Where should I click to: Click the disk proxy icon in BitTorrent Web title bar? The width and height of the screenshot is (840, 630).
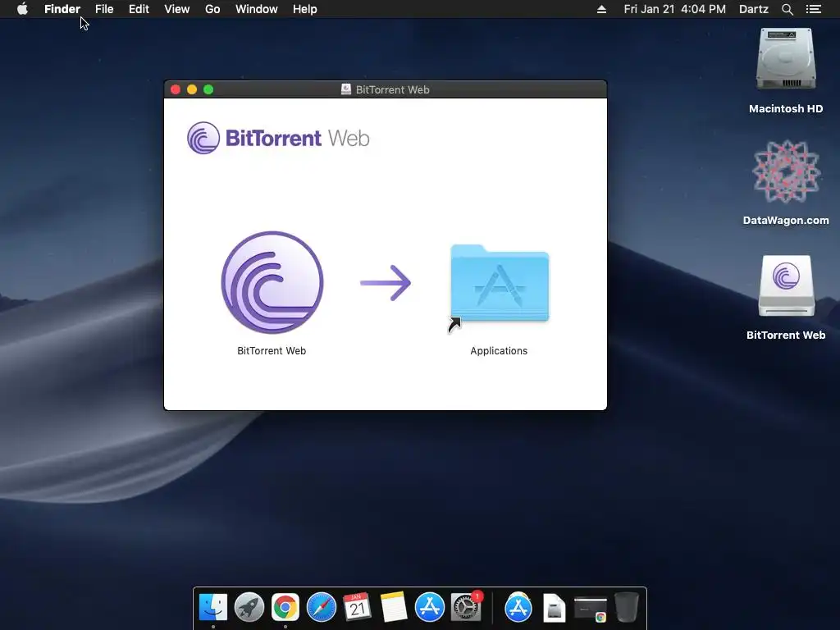click(x=346, y=89)
